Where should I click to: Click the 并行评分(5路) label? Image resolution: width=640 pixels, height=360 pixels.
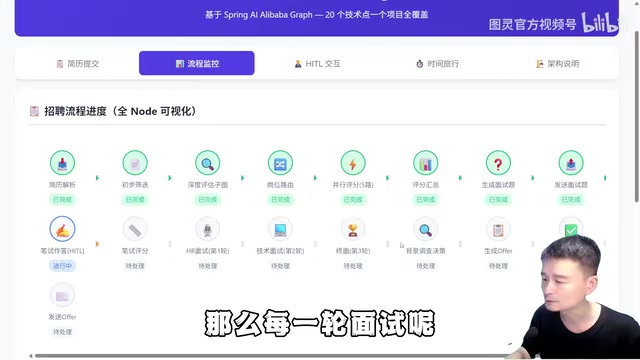pos(353,185)
